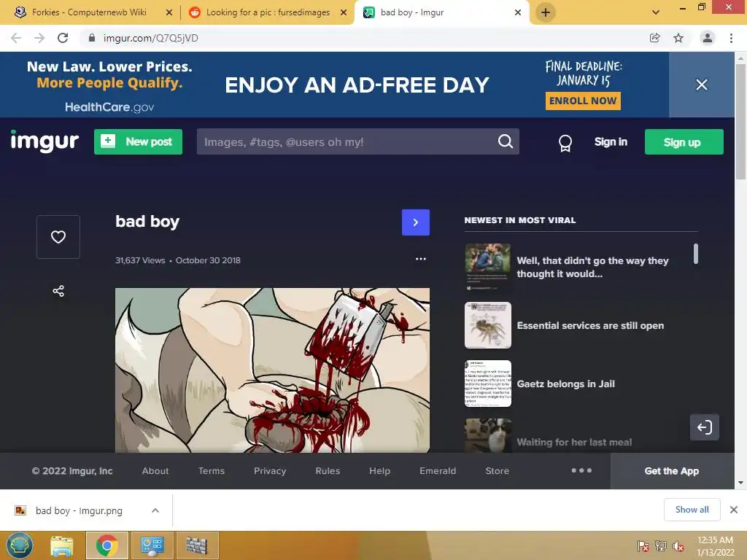Click the Terms footer link
Image resolution: width=747 pixels, height=560 pixels.
(x=211, y=471)
